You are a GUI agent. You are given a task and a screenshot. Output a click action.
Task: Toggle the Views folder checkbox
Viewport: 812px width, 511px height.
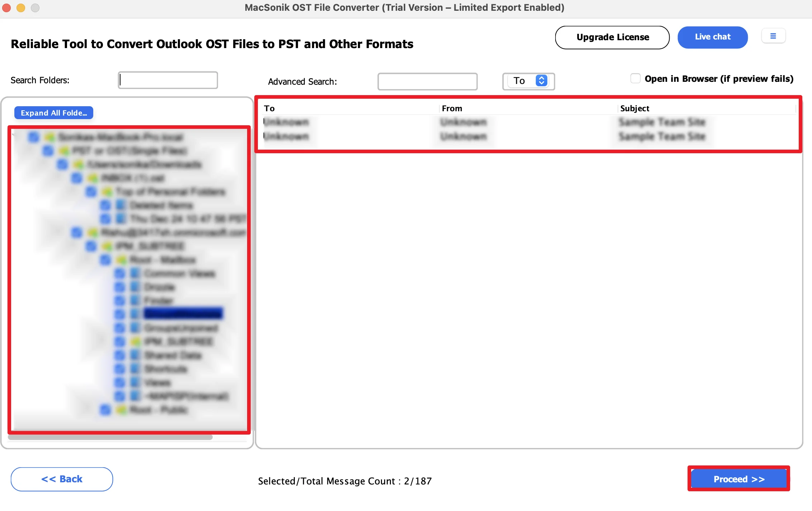[x=119, y=383]
